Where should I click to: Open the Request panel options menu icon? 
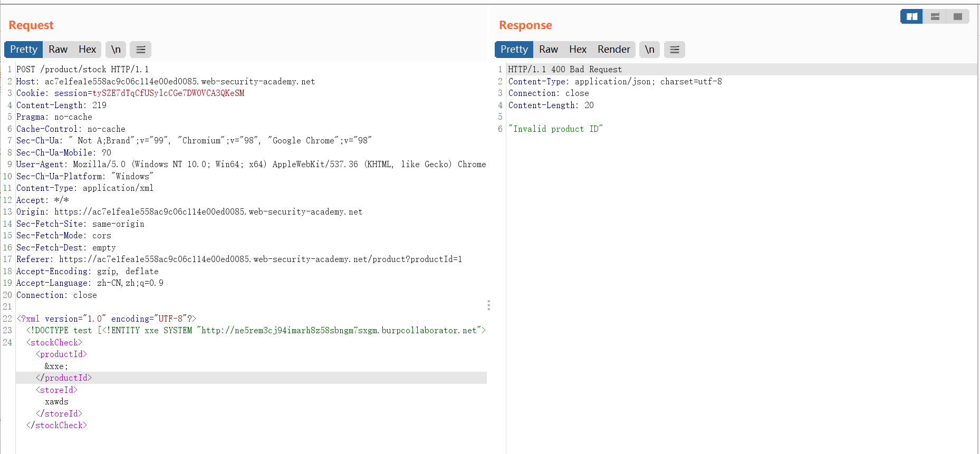(x=141, y=50)
